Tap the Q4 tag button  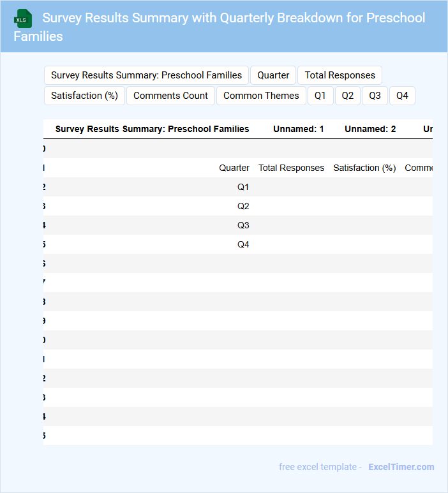[x=402, y=96]
